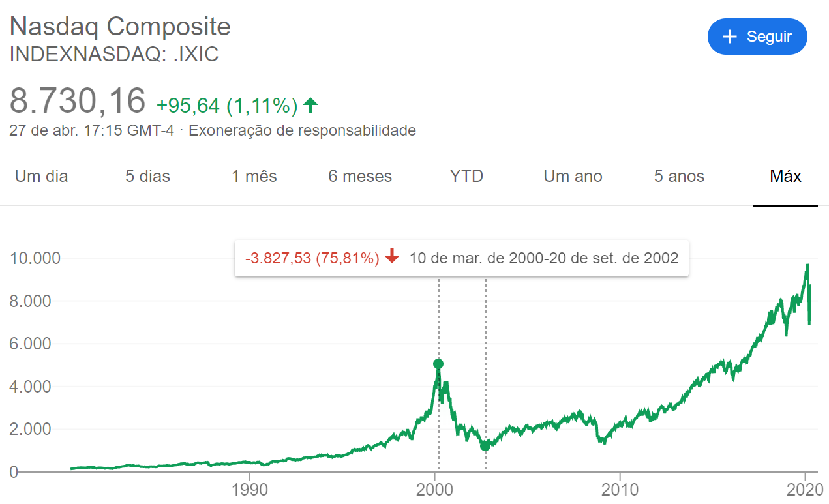Click the 1990 label on the x-axis

pos(249,489)
